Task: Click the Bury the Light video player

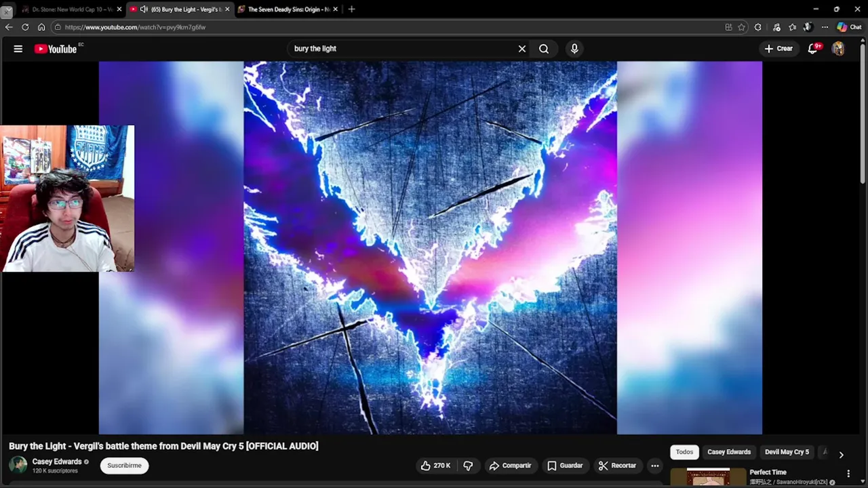Action: [430, 247]
